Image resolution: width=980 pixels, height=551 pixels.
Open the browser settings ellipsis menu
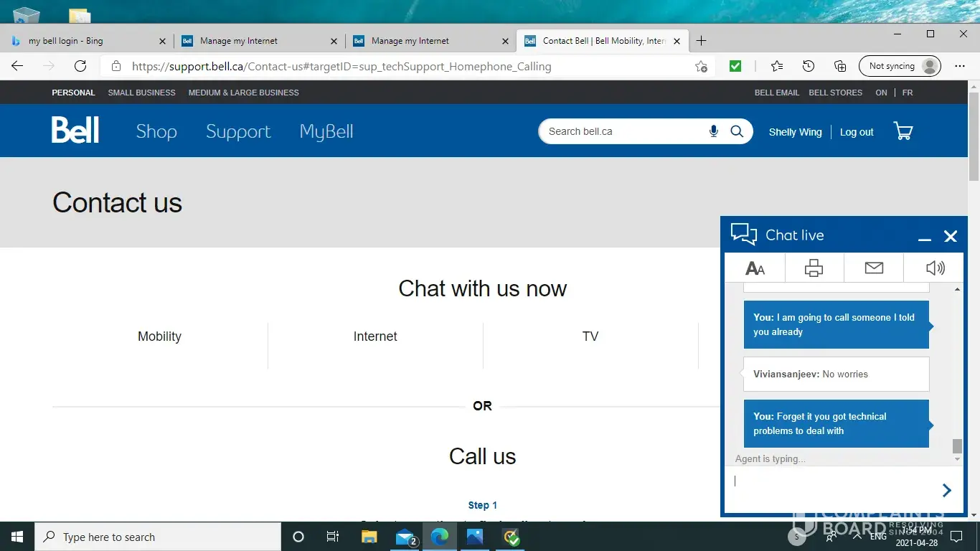(x=960, y=66)
